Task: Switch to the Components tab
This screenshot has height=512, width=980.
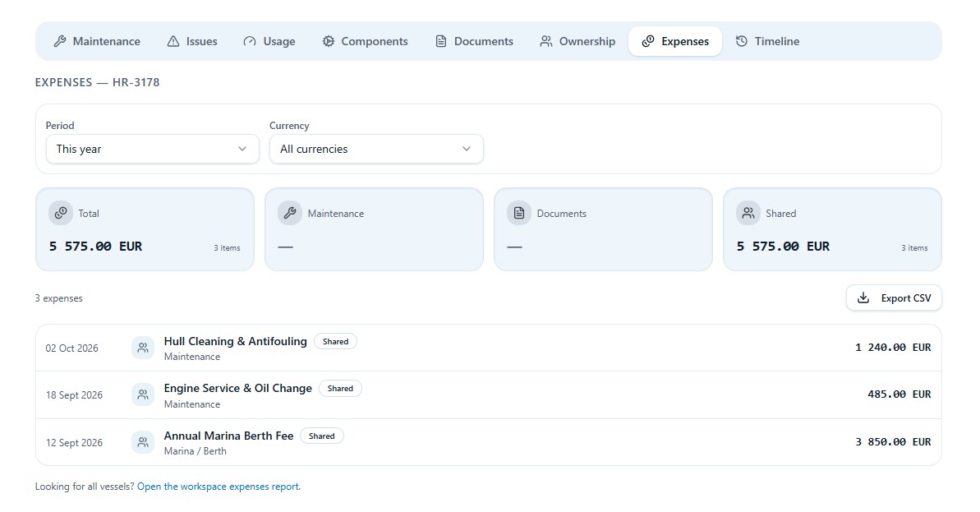Action: coord(365,41)
